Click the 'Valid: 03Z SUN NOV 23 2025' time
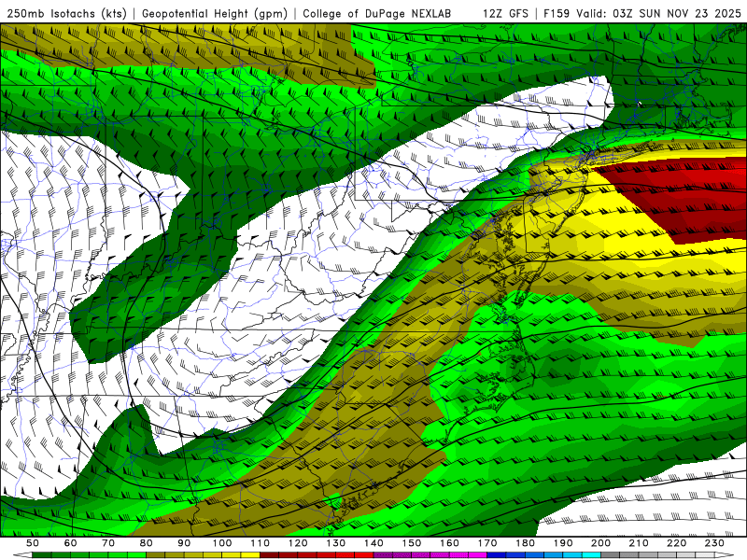The height and width of the screenshot is (560, 747). pyautogui.click(x=659, y=13)
